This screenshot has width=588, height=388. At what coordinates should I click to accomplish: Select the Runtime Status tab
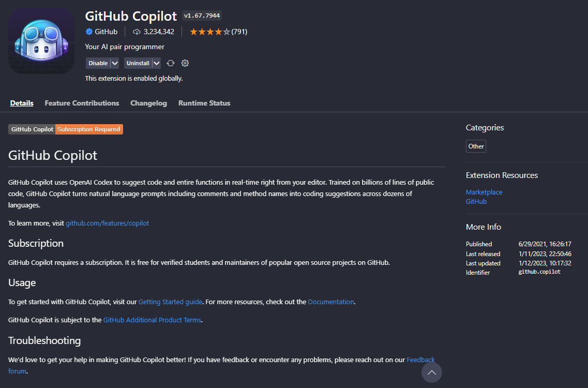(x=204, y=103)
